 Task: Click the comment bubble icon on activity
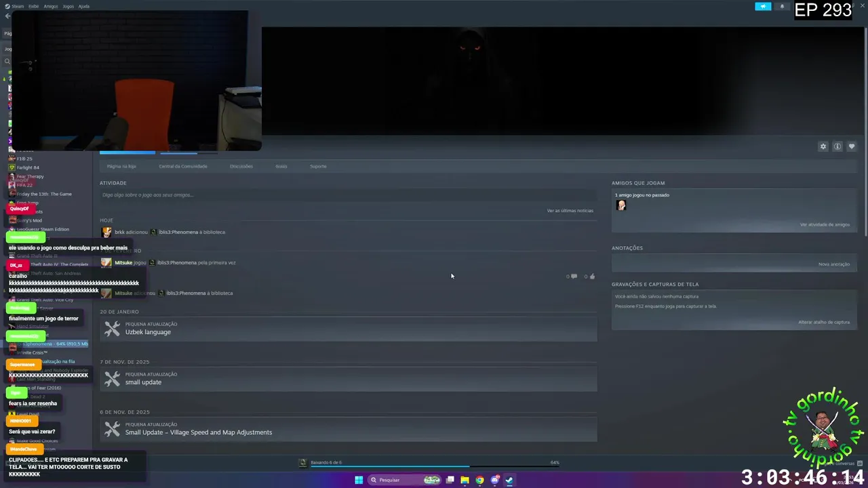(574, 277)
